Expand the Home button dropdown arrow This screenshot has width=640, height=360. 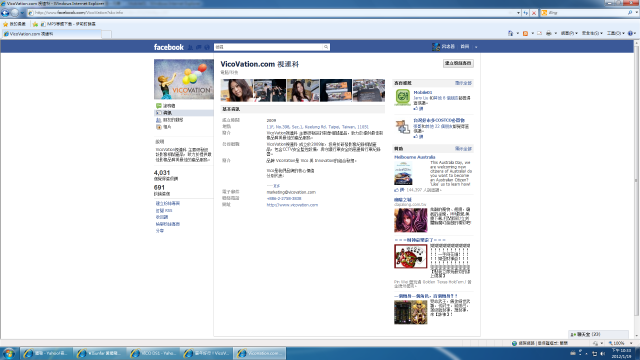pos(518,33)
